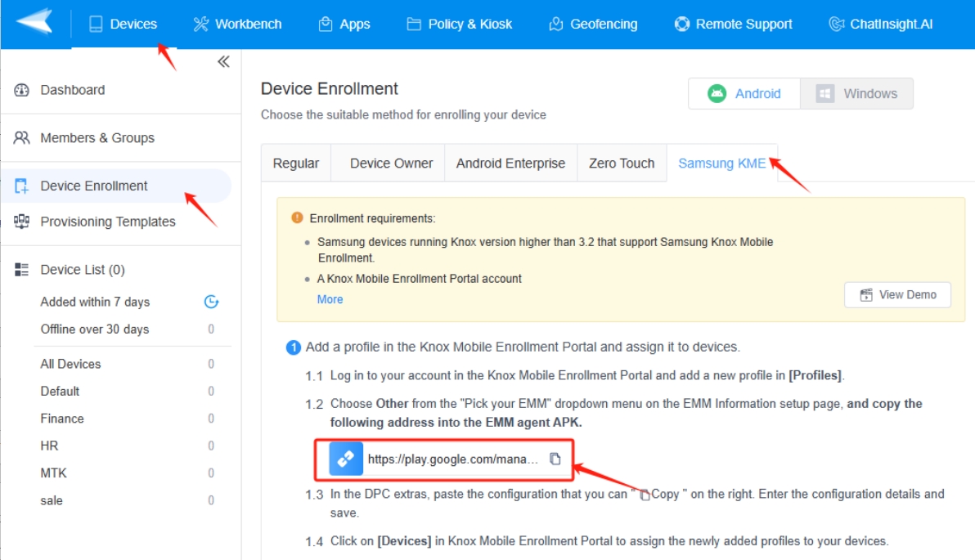Click the Devices monitor icon in top bar
975x560 pixels.
[x=96, y=25]
